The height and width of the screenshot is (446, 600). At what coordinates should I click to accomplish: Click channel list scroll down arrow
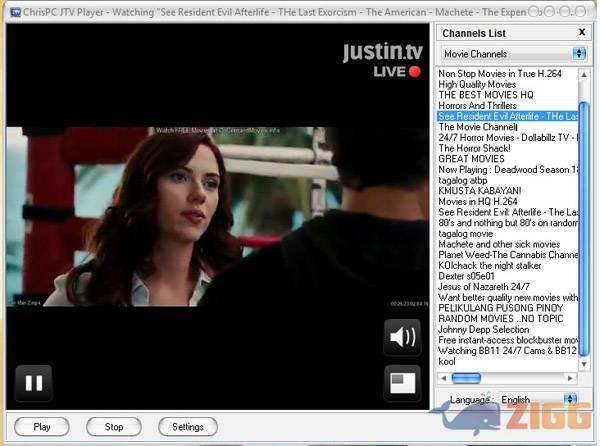coord(584,365)
